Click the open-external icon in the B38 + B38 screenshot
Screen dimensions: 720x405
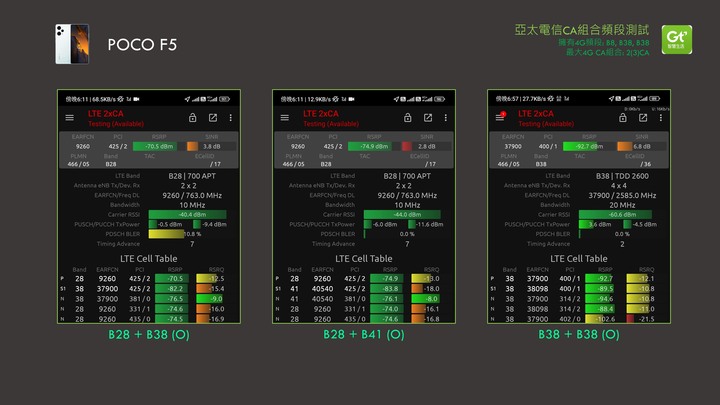pyautogui.click(x=643, y=118)
